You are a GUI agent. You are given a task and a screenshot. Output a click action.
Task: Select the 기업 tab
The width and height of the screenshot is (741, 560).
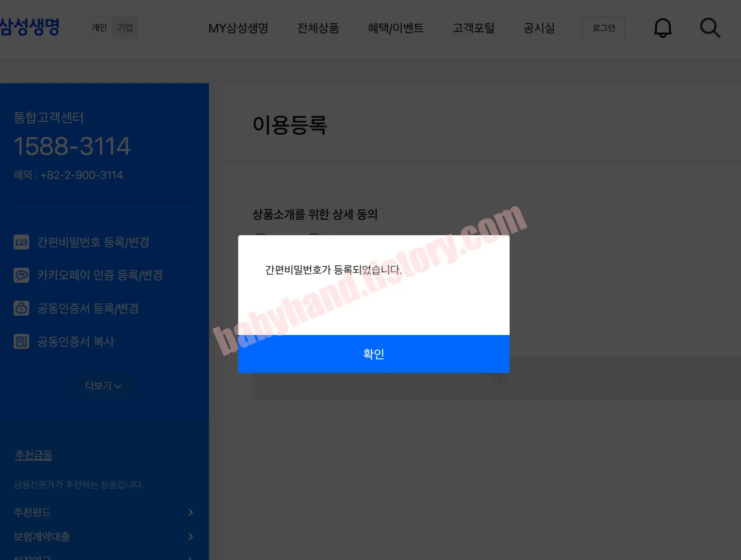[x=125, y=28]
